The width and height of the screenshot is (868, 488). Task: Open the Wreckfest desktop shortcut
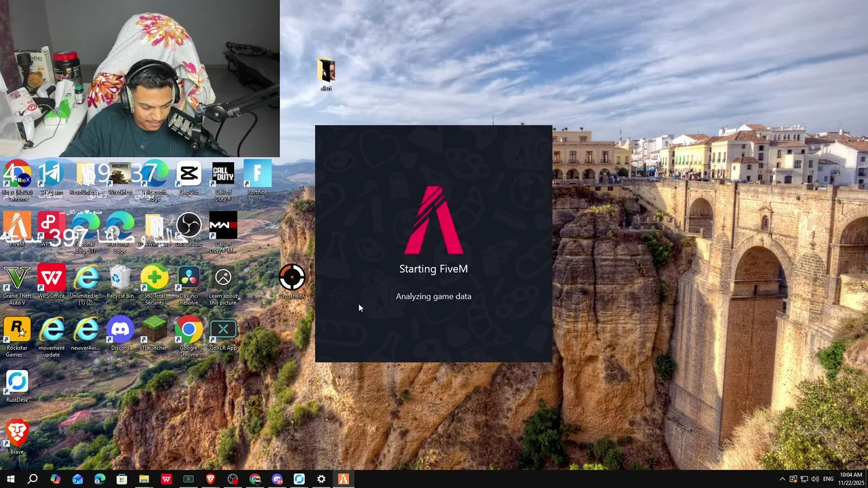coord(120,178)
